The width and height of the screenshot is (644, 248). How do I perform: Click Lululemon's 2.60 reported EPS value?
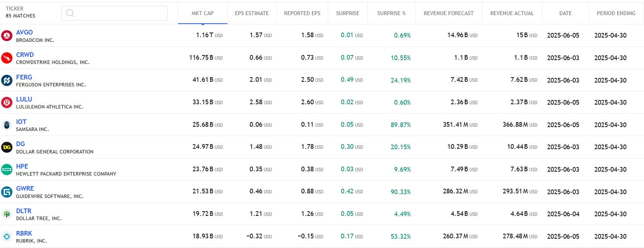tap(312, 102)
